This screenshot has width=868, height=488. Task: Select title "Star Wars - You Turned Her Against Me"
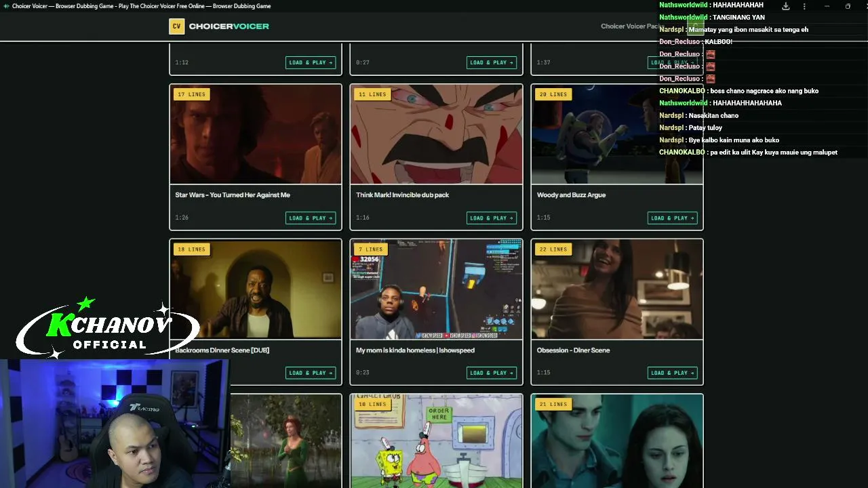(x=233, y=195)
